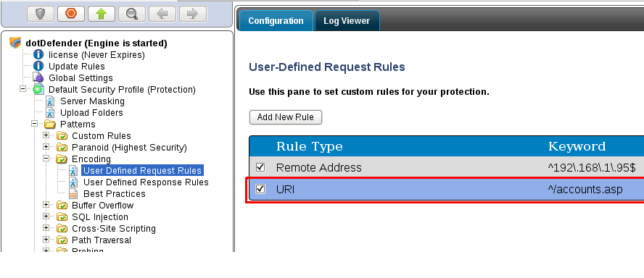Screen dimensions: 644x278
Task: Click the green up arrow toolbar icon
Action: (102, 14)
